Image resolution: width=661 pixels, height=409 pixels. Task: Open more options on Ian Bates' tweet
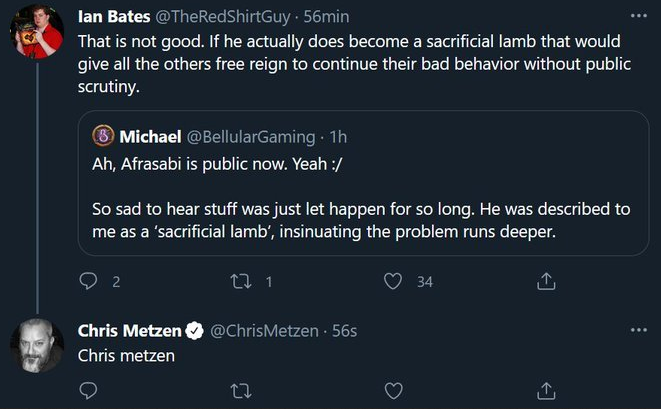(x=639, y=17)
